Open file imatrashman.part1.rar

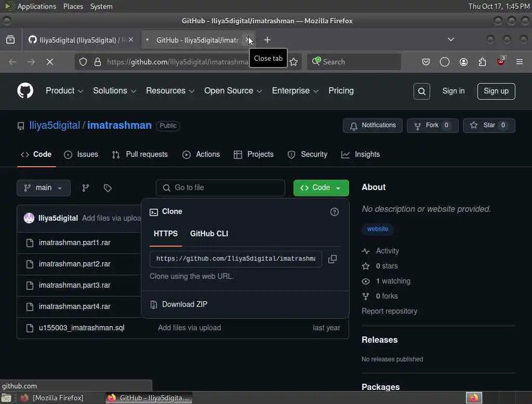(x=75, y=243)
